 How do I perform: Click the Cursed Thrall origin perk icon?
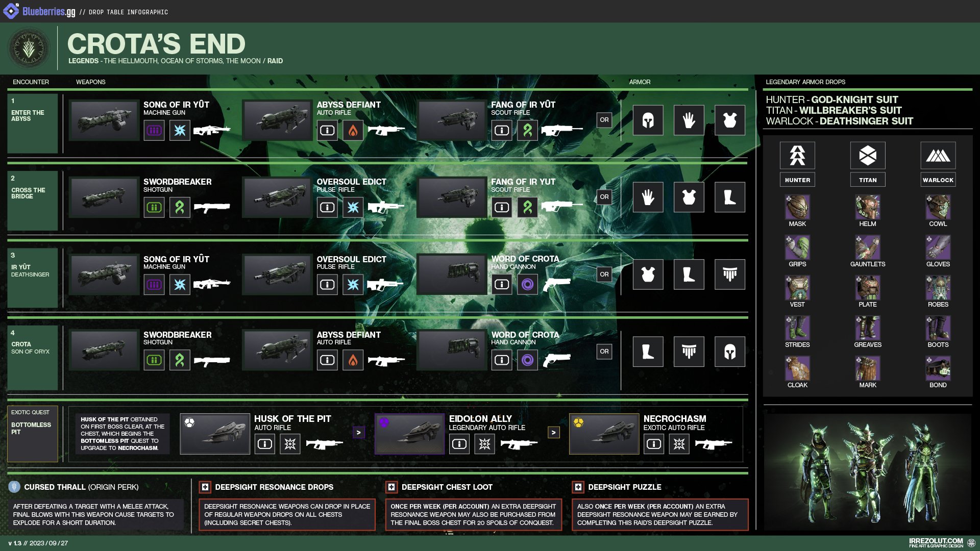(14, 487)
